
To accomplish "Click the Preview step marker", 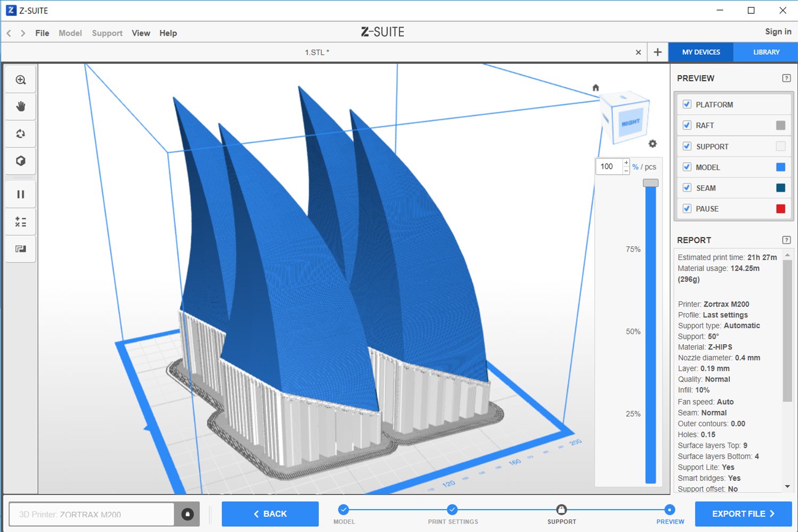I will coord(670,510).
